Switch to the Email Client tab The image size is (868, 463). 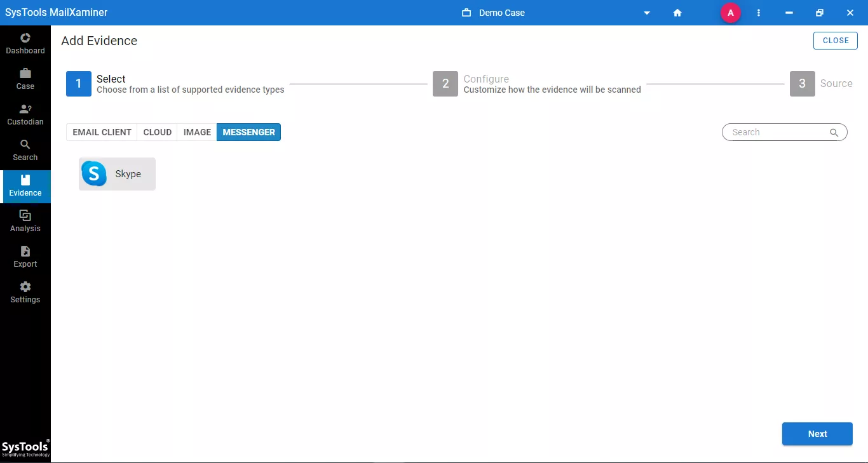pos(102,132)
